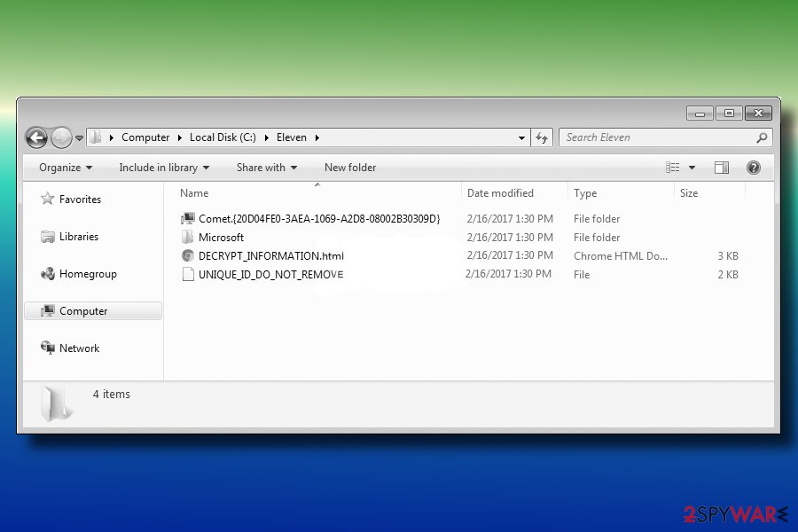Image resolution: width=798 pixels, height=532 pixels.
Task: Open Include in library menu
Action: coord(164,168)
